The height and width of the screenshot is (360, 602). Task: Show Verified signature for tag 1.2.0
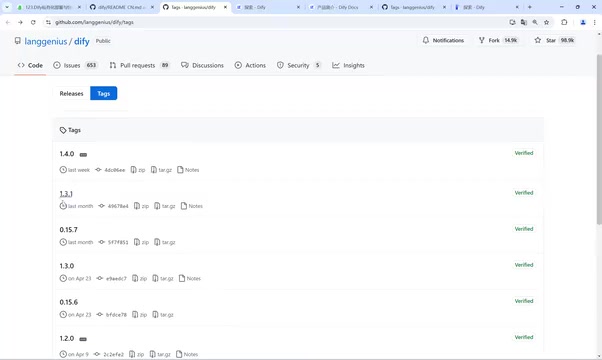(524, 337)
